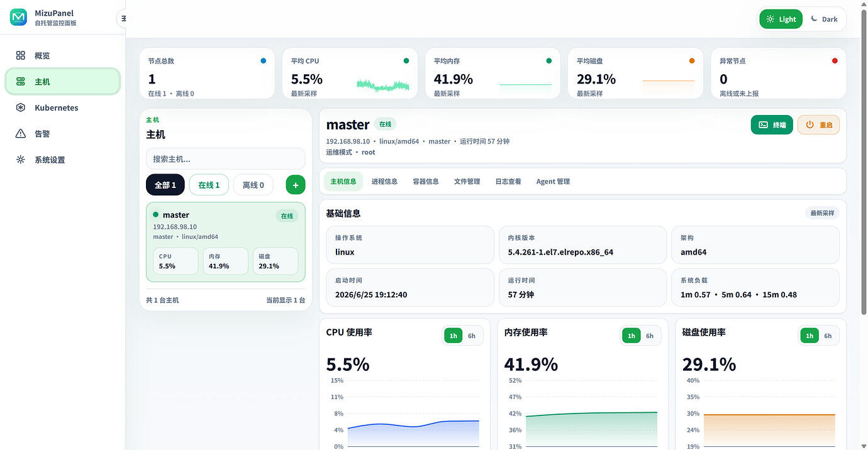Viewport: 868px width, 450px height.
Task: Open the 主机信息 tab
Action: tap(343, 181)
